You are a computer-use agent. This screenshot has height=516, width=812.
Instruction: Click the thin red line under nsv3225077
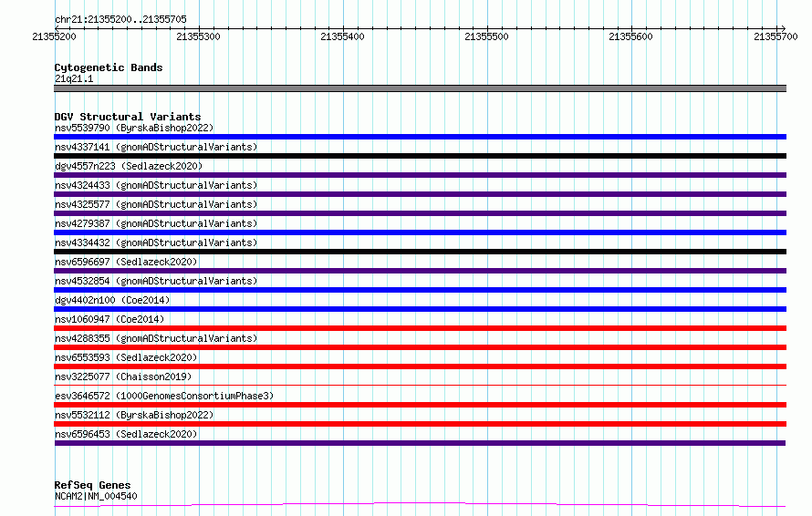pyautogui.click(x=420, y=385)
